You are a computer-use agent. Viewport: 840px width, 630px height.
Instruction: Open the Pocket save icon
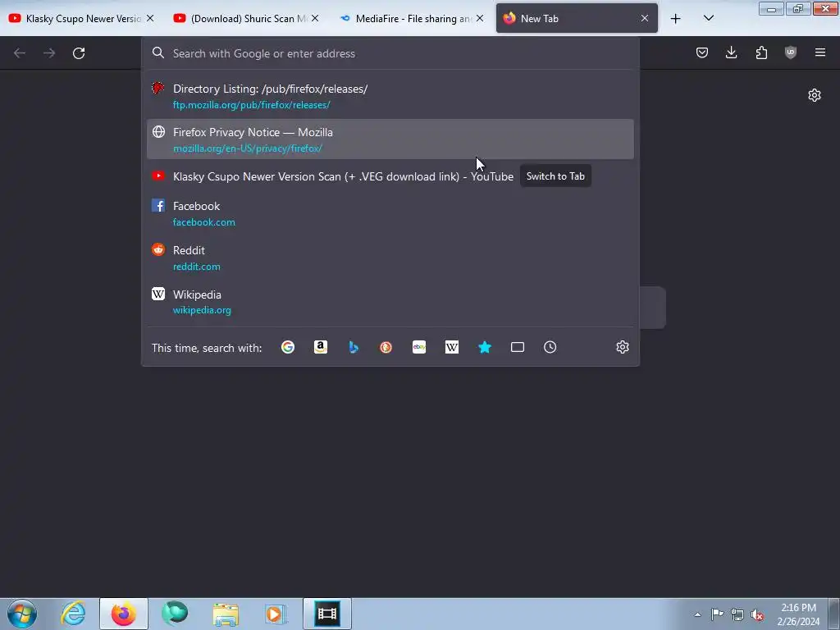[x=702, y=52]
